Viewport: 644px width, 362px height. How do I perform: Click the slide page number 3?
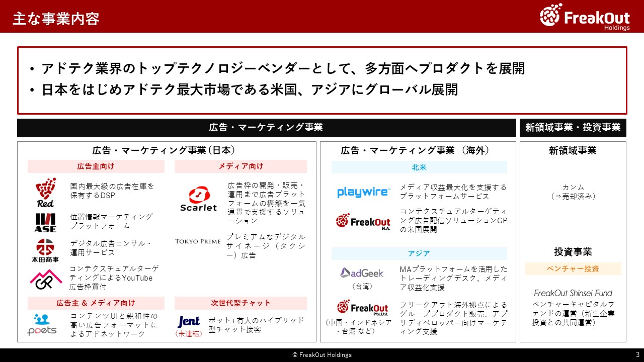click(638, 354)
